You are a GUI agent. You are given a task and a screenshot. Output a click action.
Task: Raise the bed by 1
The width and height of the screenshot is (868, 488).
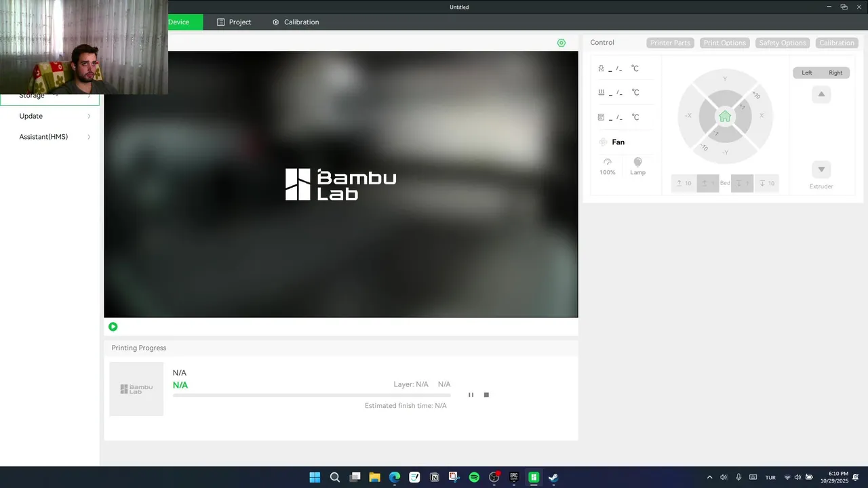707,183
